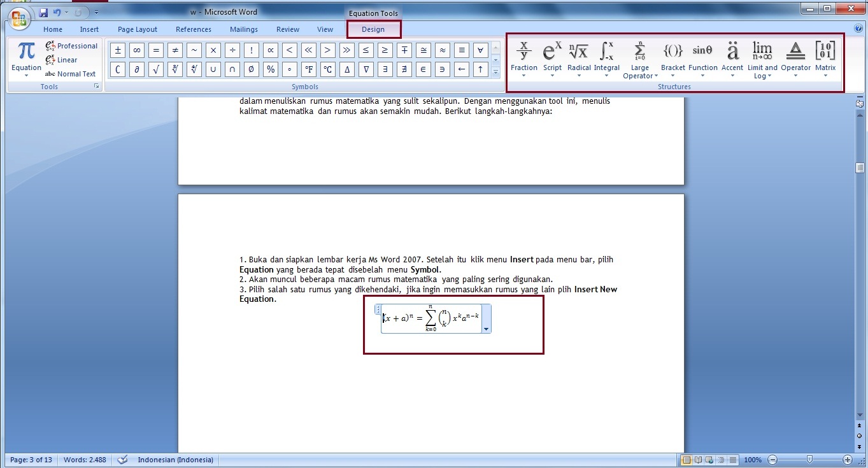This screenshot has height=468, width=868.
Task: Insert the infinity symbol
Action: click(136, 50)
